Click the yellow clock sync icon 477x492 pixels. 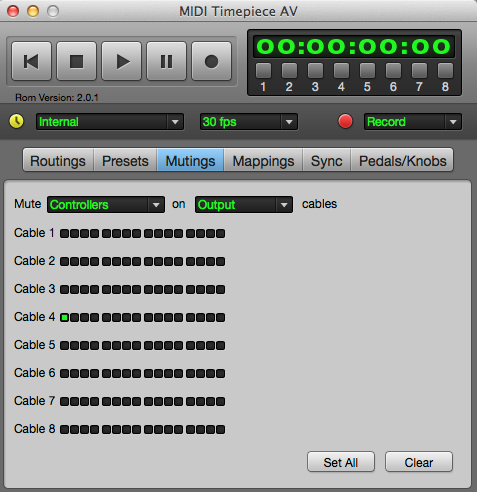click(17, 121)
